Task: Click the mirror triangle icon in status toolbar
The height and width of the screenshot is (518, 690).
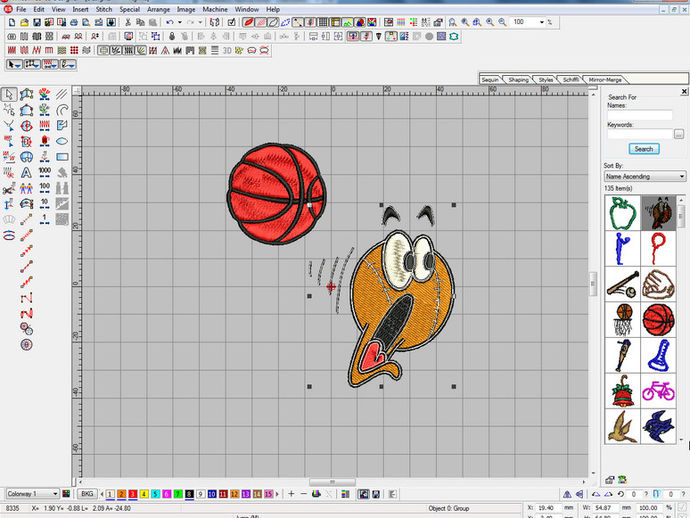Action: coord(567,494)
